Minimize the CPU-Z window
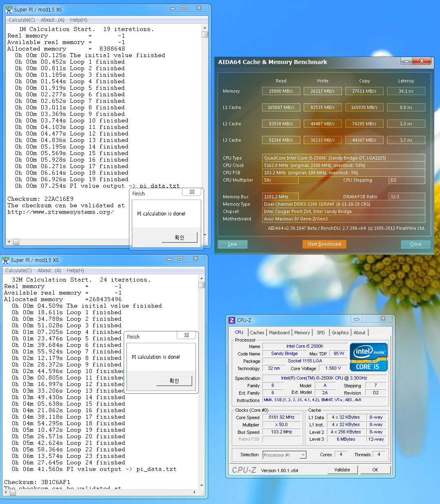The image size is (440, 504). (x=357, y=319)
